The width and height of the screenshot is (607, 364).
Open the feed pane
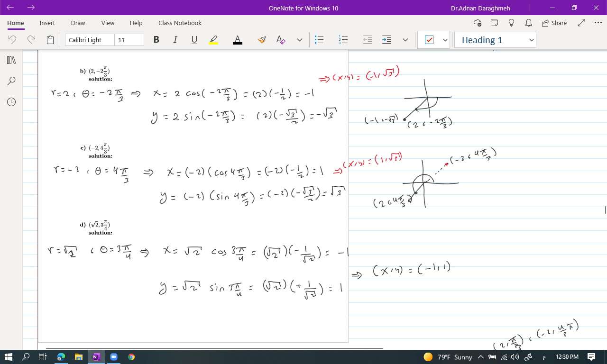(494, 23)
